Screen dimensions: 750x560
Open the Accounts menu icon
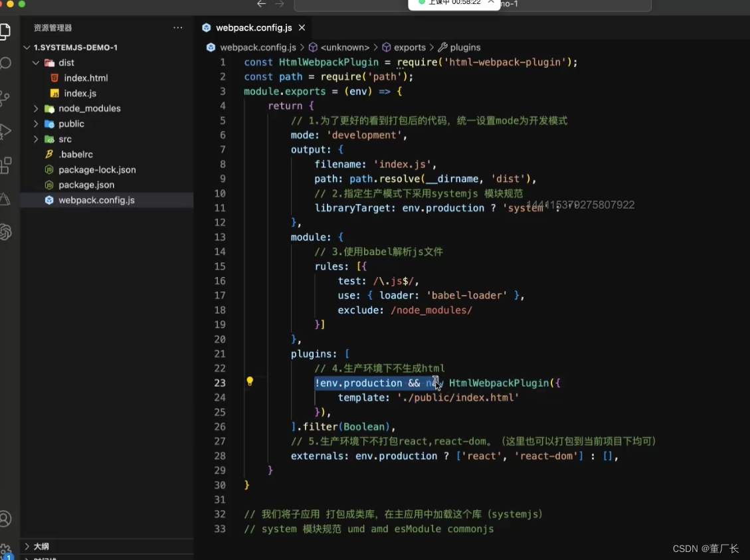pyautogui.click(x=5, y=519)
